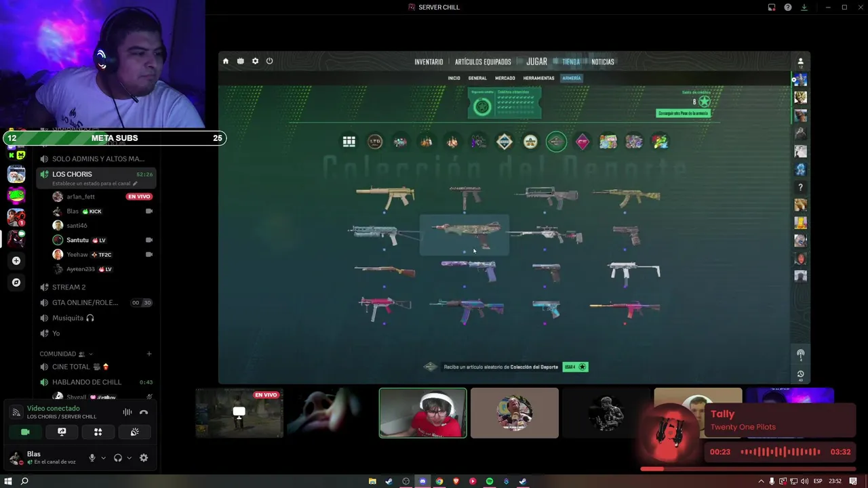
Task: Switch to the JUGAR tab
Action: (536, 62)
